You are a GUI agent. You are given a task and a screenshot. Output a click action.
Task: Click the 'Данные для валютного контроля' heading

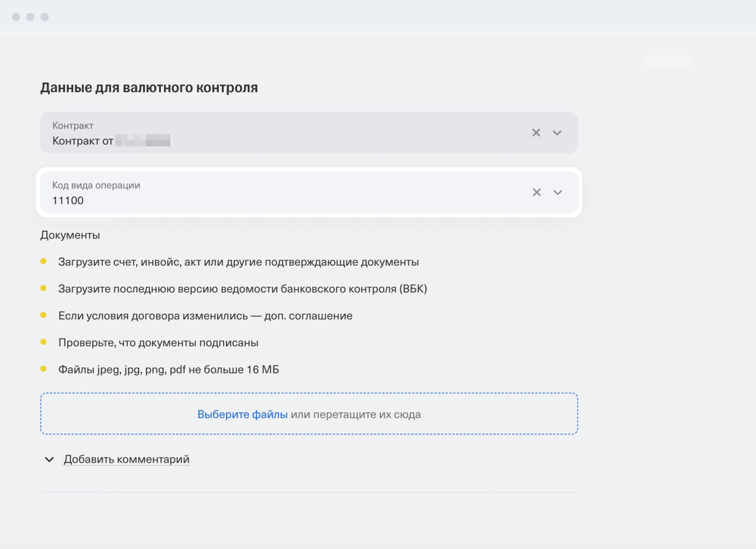click(149, 88)
